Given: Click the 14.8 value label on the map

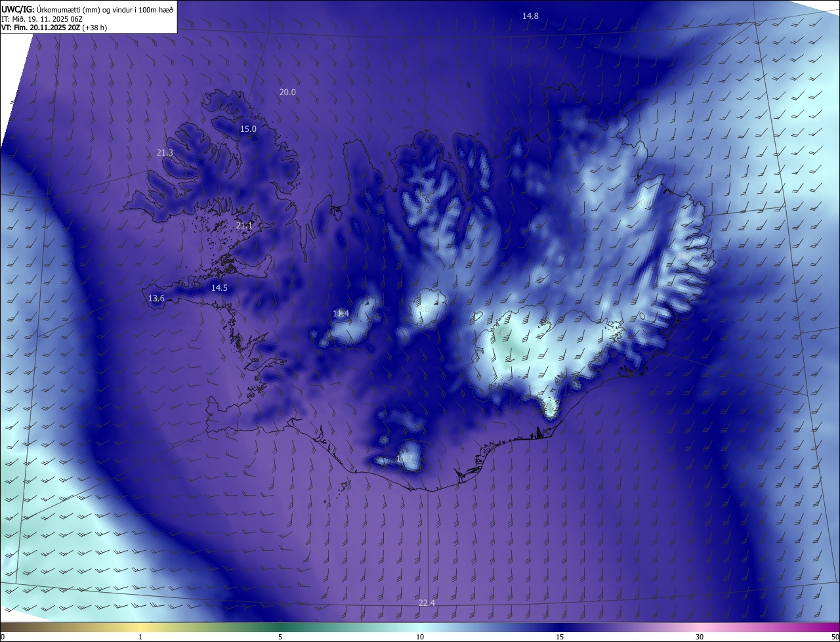Looking at the screenshot, I should click(530, 16).
